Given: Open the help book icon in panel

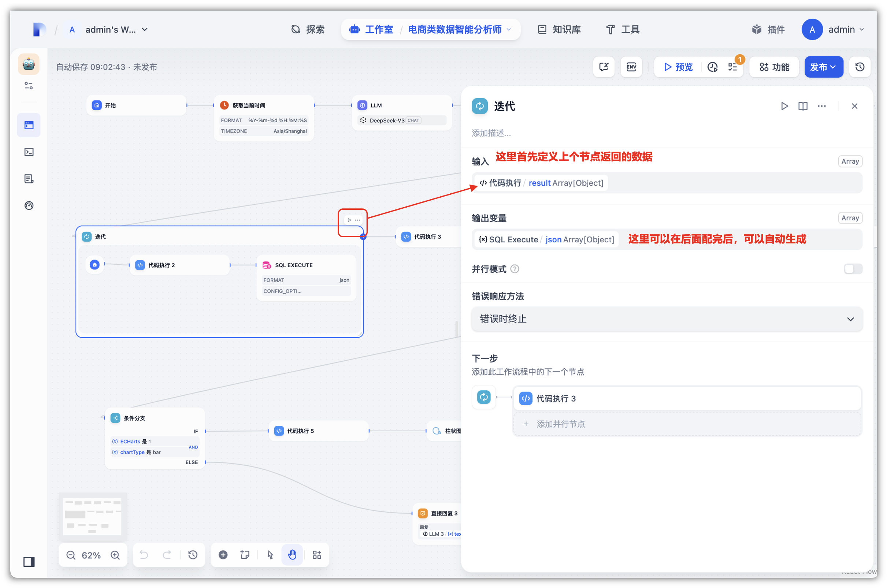Looking at the screenshot, I should (803, 106).
